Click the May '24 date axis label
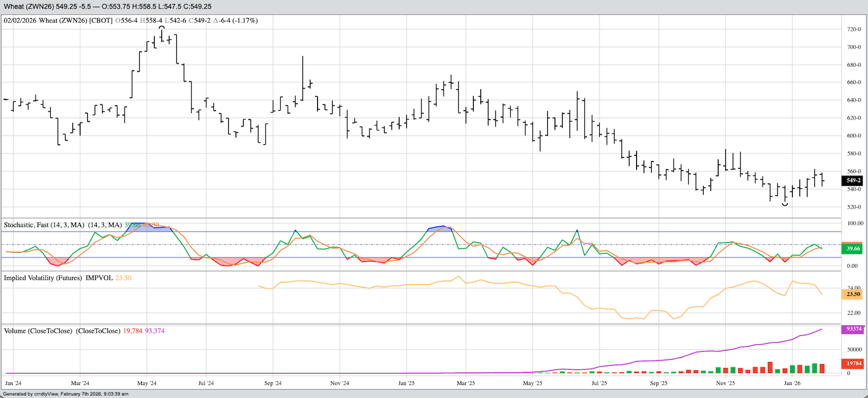The width and height of the screenshot is (868, 398). (x=147, y=383)
